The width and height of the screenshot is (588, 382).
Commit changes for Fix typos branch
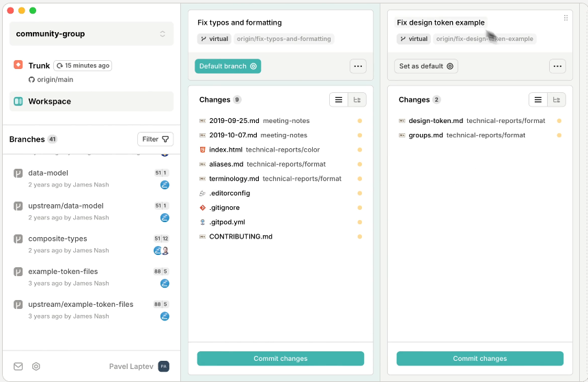[280, 359]
